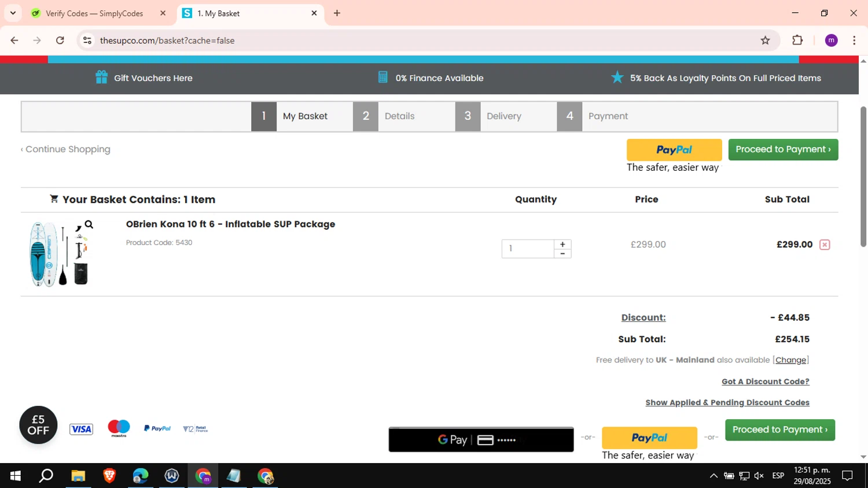
Task: Open the Extensions puzzle icon
Action: [x=797, y=40]
